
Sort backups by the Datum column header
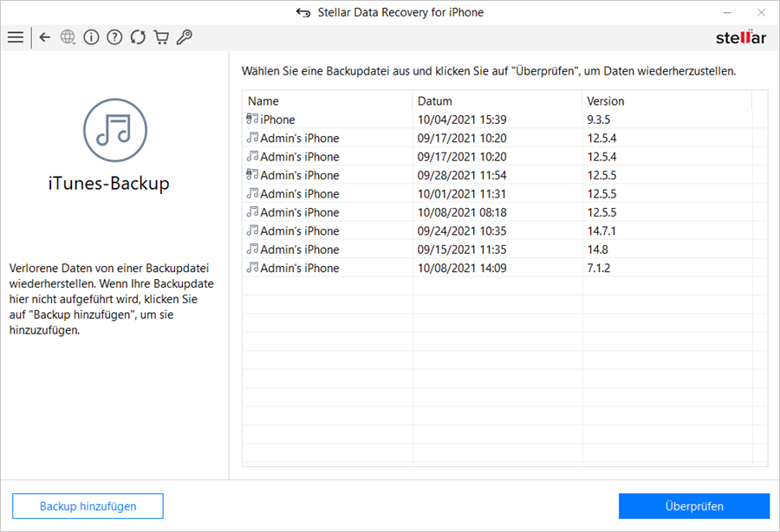click(497, 101)
